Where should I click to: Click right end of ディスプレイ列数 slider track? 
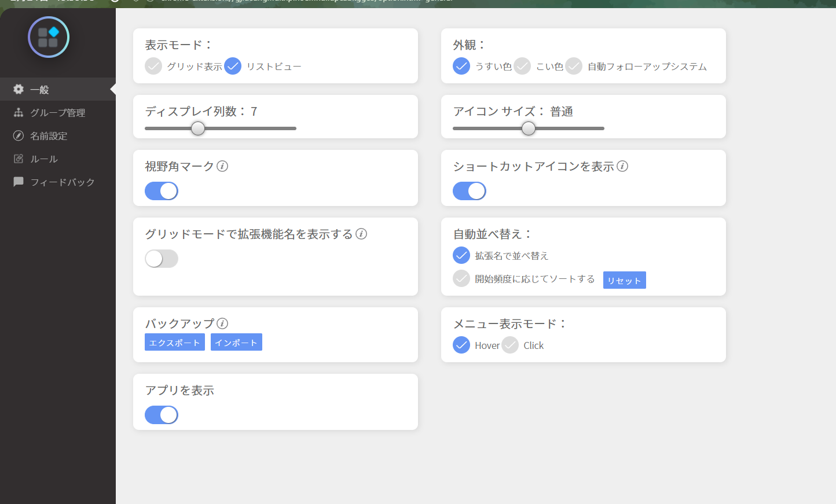(x=295, y=128)
